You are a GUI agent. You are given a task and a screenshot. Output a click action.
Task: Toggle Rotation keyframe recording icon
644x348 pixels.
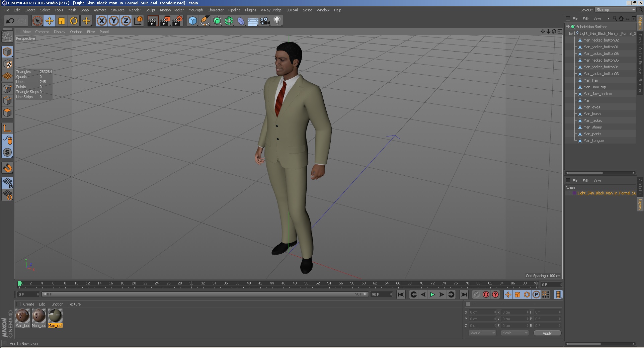527,294
